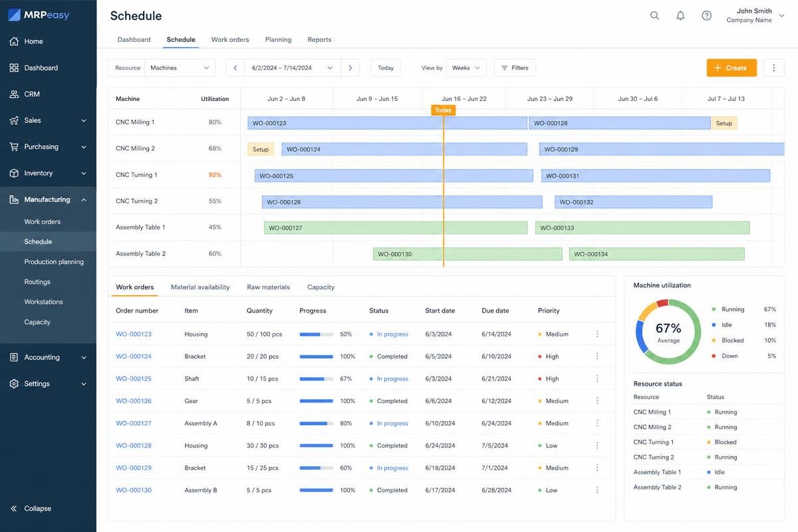Expand the Purchasing sidebar section

coord(48,147)
